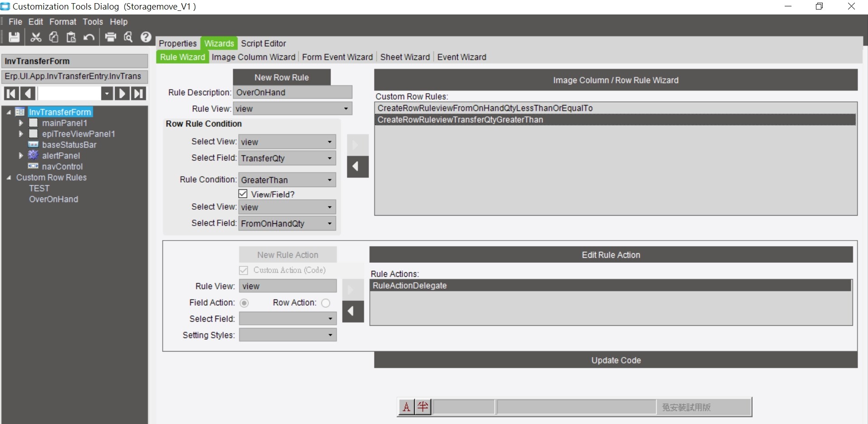Go to last record navigation arrow

click(x=139, y=94)
